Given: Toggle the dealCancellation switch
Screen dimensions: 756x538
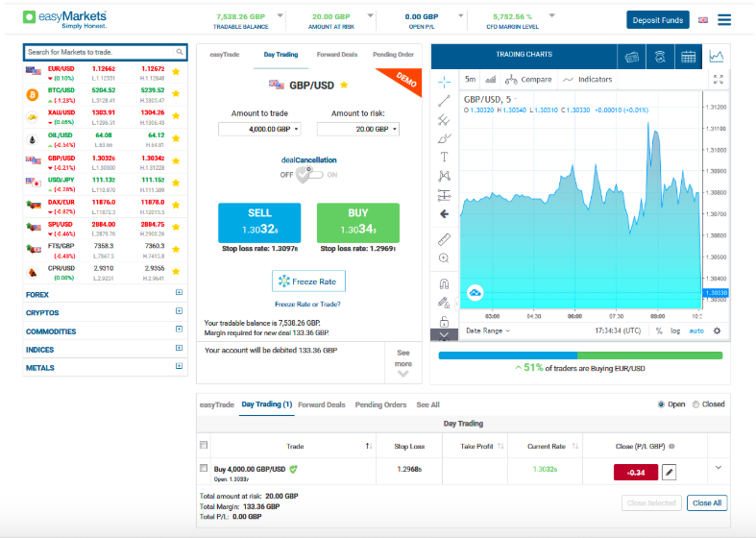Looking at the screenshot, I should [309, 175].
